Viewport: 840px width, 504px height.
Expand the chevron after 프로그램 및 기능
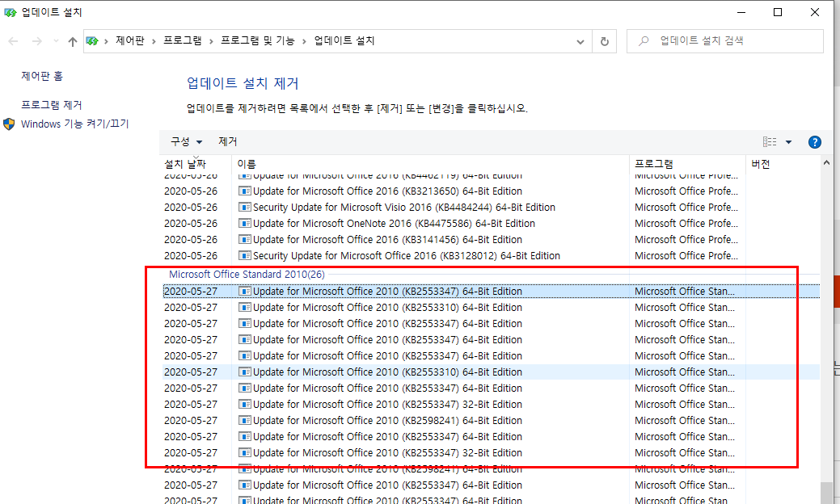(x=304, y=41)
